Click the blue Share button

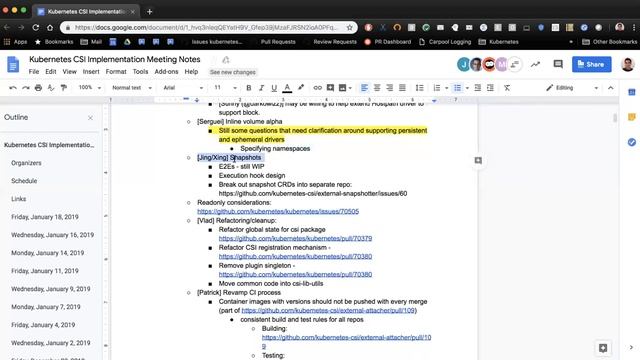click(x=591, y=64)
